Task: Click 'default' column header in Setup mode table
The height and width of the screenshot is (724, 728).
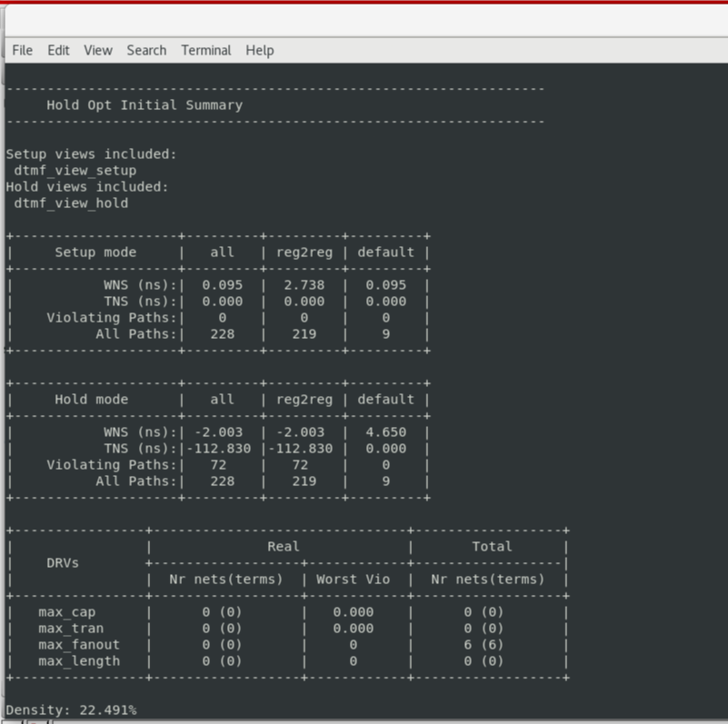Action: pos(386,253)
